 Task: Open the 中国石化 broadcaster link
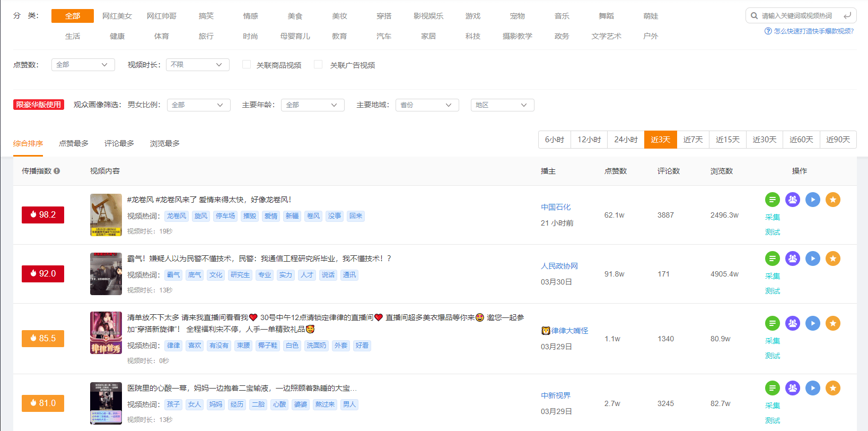pos(556,207)
